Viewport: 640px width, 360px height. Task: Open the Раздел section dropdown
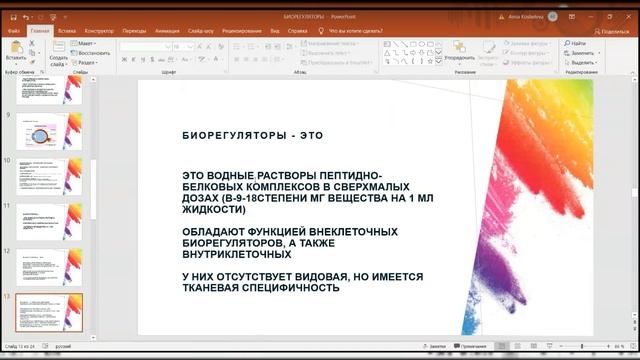click(84, 62)
